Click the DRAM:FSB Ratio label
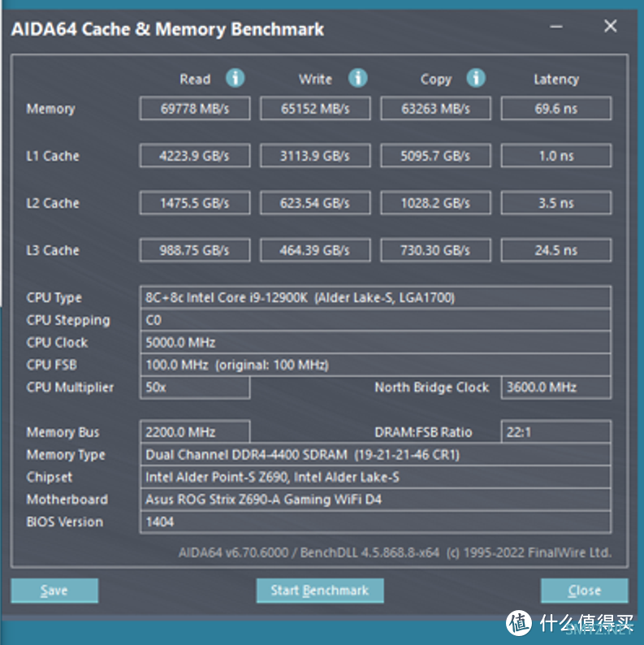Screen dimensions: 644x645 click(x=424, y=432)
